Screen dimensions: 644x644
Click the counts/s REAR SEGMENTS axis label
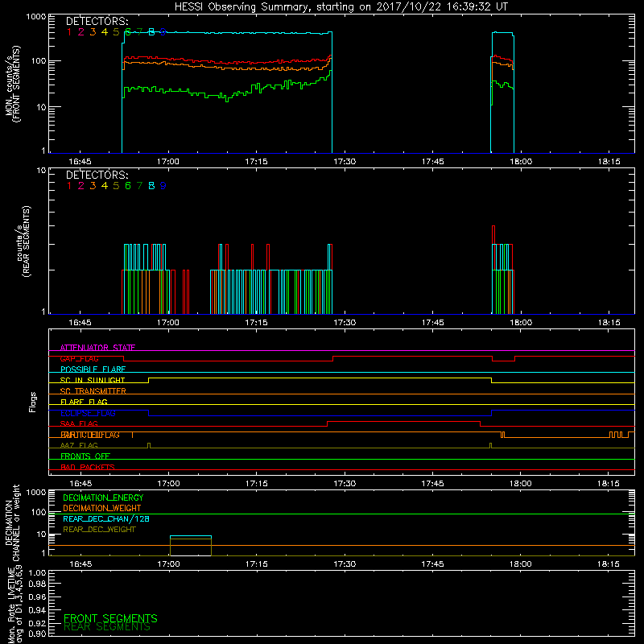[x=23, y=242]
